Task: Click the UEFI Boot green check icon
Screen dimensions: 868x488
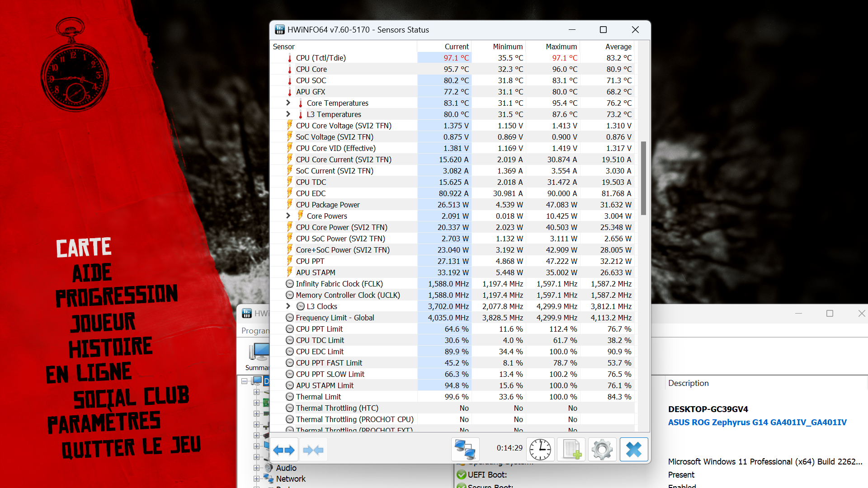Action: coord(462,474)
